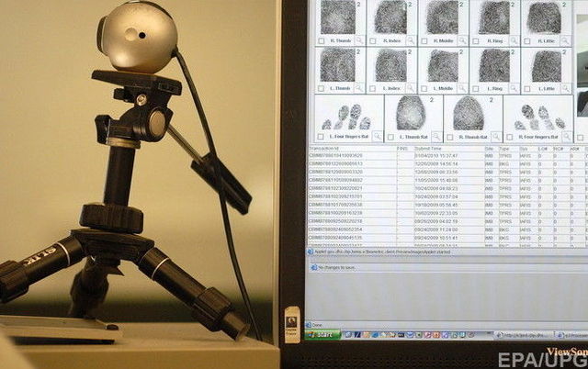
Task: Zoom the R. Index fingerprint with its magnifier
Action: click(412, 40)
